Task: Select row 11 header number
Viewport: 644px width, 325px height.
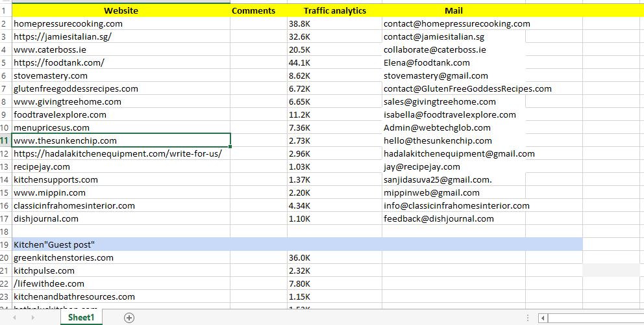Action: (x=5, y=140)
